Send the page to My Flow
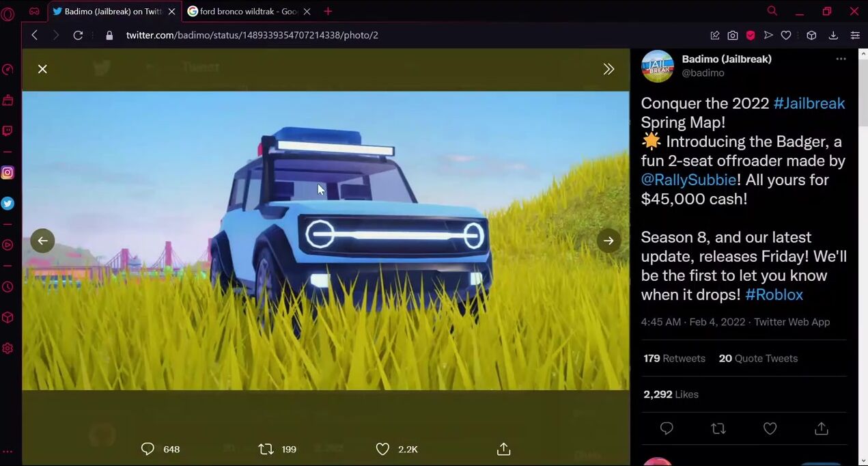868x466 pixels. 768,36
